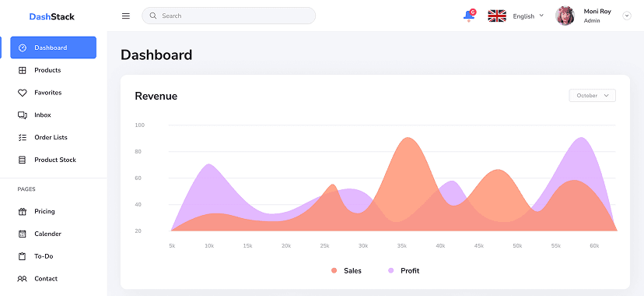Open the notification bell icon

tap(468, 16)
